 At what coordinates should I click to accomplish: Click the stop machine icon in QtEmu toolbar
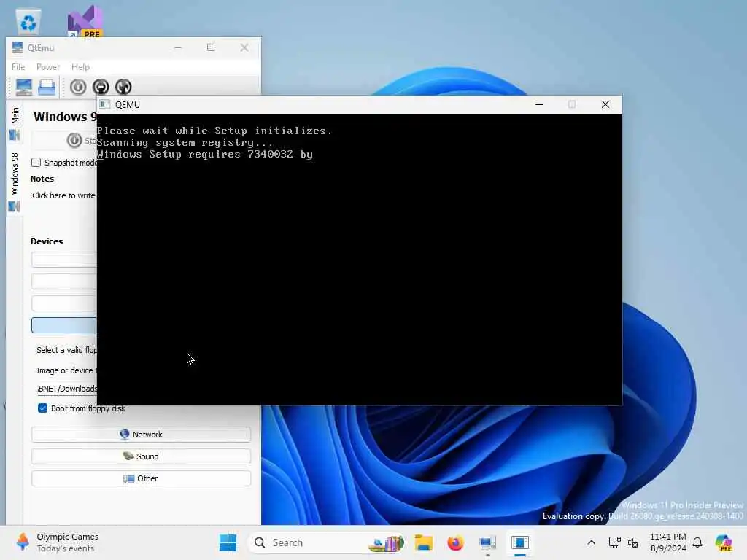(x=101, y=87)
